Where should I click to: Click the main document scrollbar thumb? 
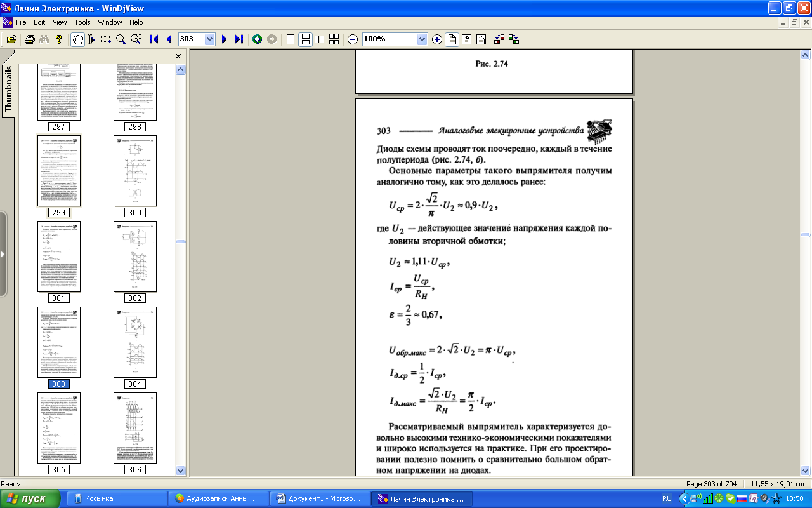pyautogui.click(x=806, y=236)
